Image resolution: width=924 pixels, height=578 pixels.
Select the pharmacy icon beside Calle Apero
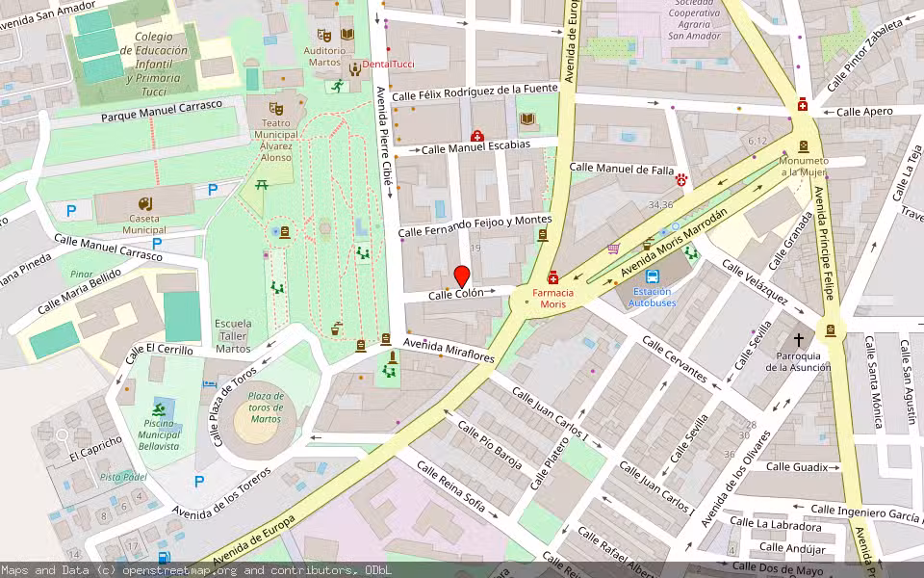click(803, 104)
